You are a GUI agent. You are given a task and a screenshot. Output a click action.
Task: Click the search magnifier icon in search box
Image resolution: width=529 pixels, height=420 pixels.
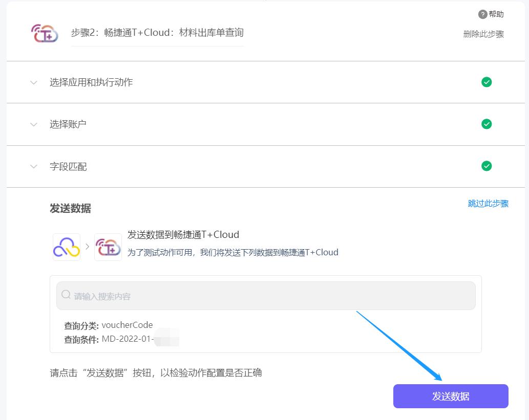(66, 295)
